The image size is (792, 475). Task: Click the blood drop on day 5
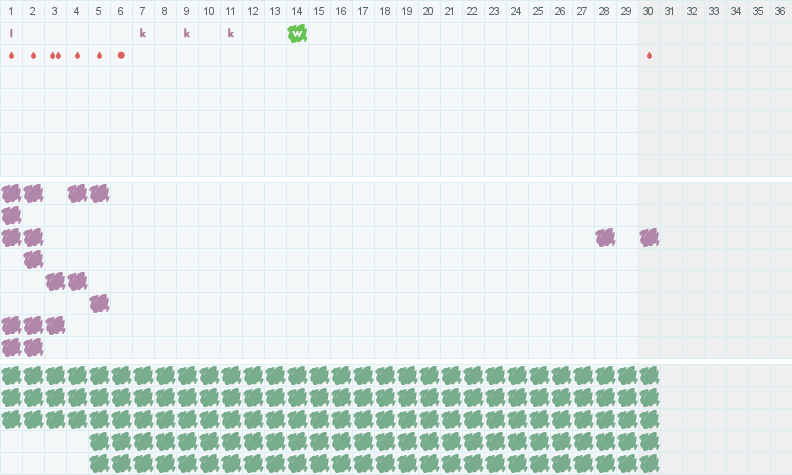coord(99,55)
